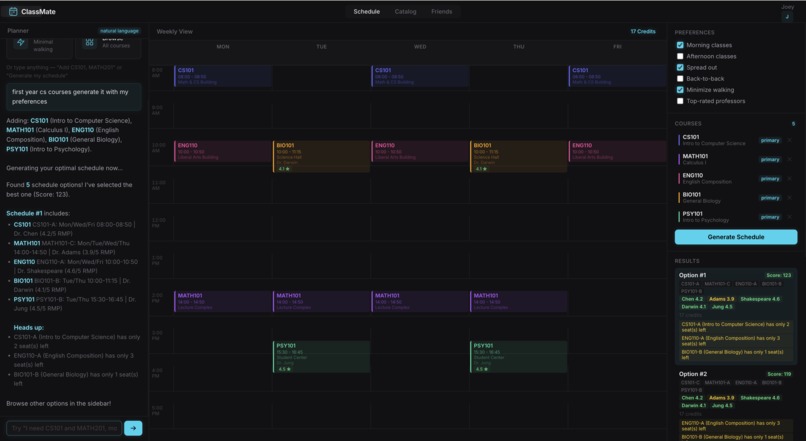Screen dimensions: 806x441
Task: Click the Score: 123 label
Action: pyautogui.click(x=778, y=275)
